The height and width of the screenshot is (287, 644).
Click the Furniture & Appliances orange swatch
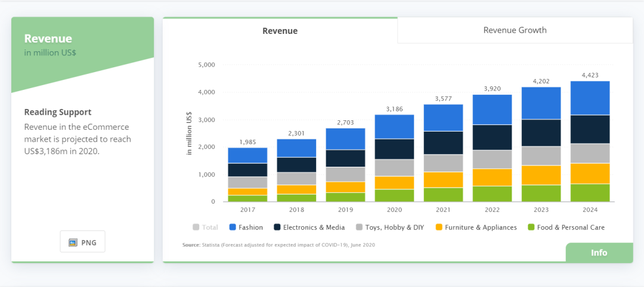[439, 227]
